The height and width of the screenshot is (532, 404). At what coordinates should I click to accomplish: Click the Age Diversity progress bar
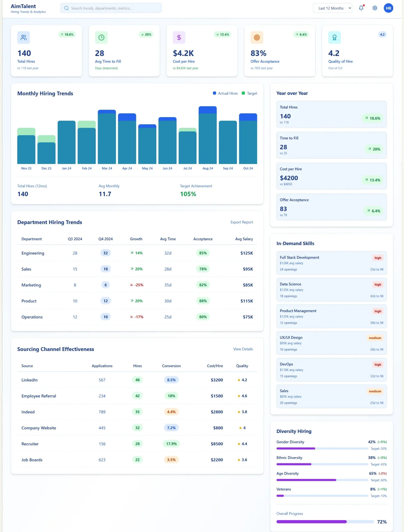(x=322, y=480)
